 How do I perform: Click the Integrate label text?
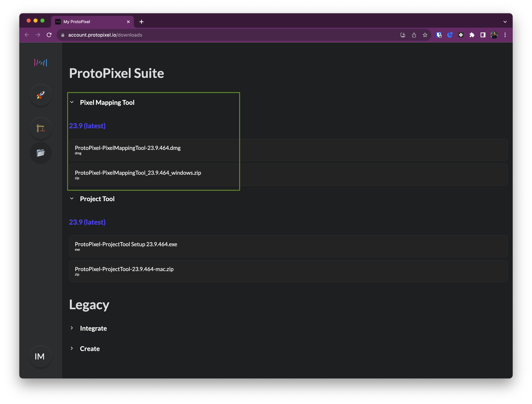93,328
